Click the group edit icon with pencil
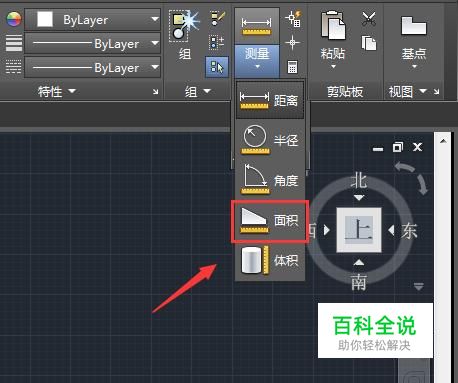The width and height of the screenshot is (458, 383). click(218, 19)
